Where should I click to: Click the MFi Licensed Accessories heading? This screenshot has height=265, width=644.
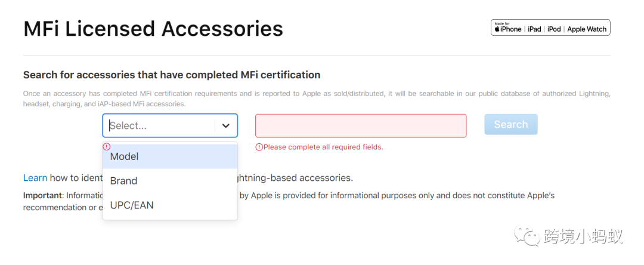pos(153,29)
